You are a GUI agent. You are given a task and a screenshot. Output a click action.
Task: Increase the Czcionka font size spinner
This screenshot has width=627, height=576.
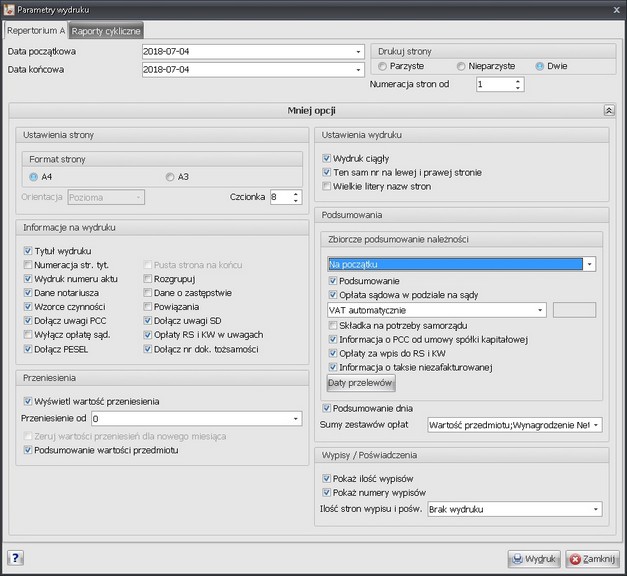coord(296,193)
